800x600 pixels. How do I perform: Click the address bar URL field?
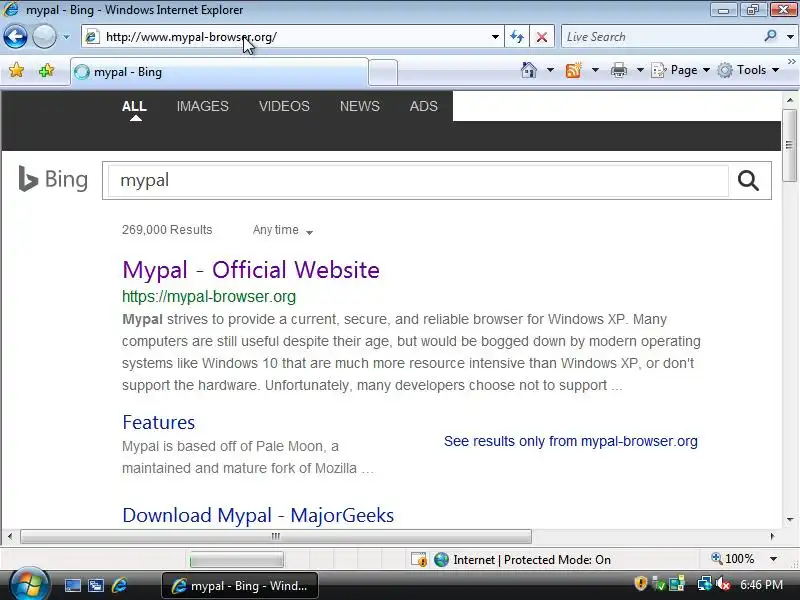pos(292,37)
